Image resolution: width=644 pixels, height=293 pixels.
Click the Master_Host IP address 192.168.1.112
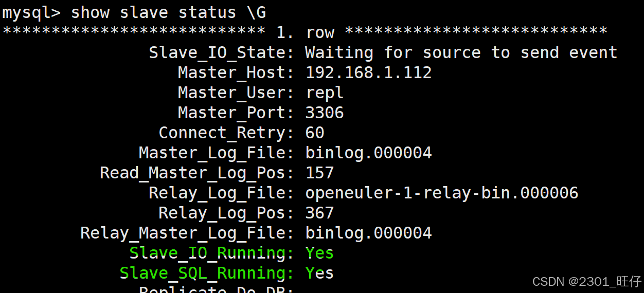(x=368, y=72)
